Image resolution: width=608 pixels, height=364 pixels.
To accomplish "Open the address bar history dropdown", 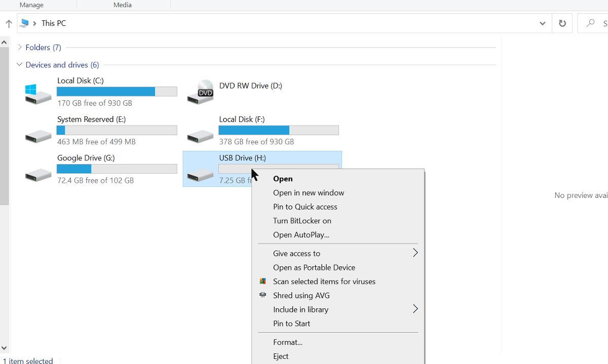I will (543, 23).
